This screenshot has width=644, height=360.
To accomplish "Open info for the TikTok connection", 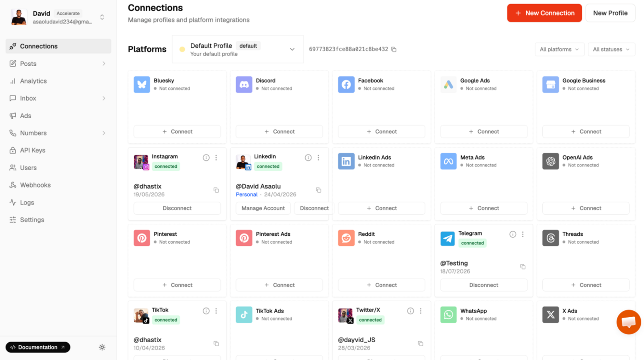I will click(x=206, y=311).
